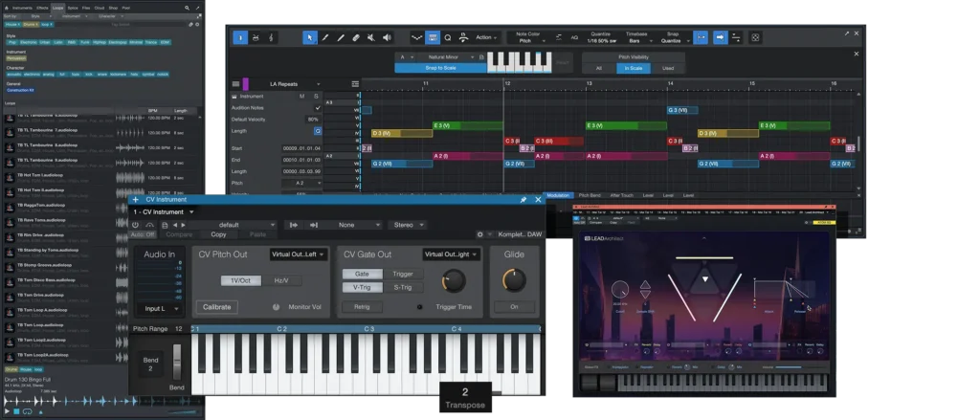Open the Pitch Bend automation tab
The image size is (980, 420).
[590, 195]
